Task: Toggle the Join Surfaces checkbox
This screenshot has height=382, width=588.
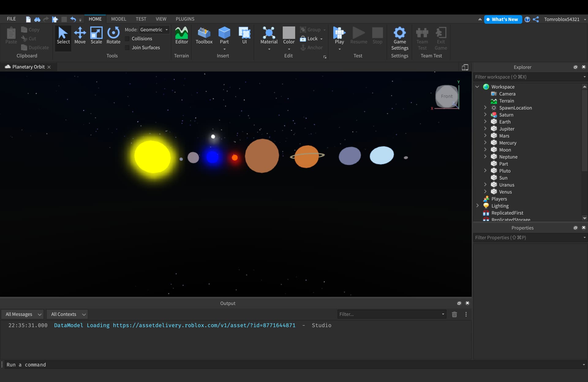Action: (127, 47)
